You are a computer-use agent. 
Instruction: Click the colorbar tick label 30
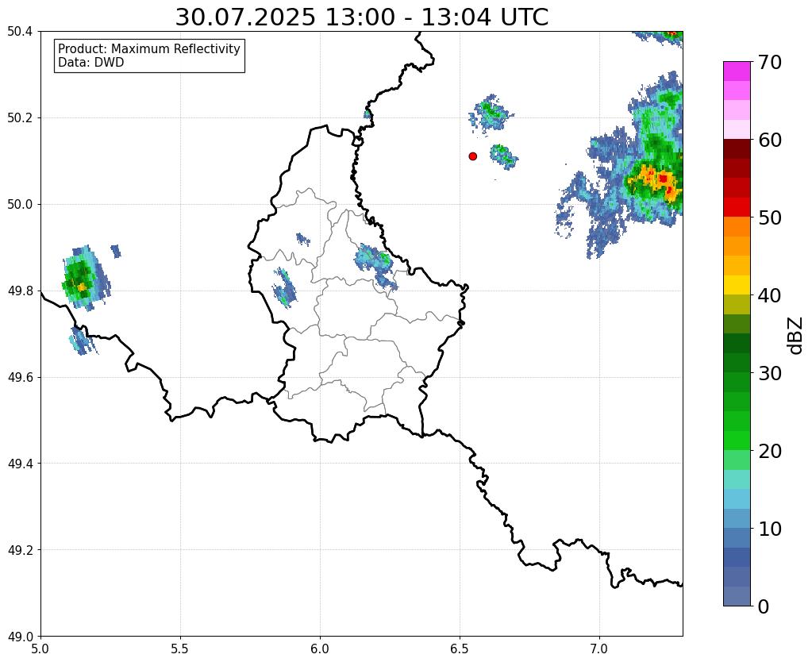click(770, 373)
